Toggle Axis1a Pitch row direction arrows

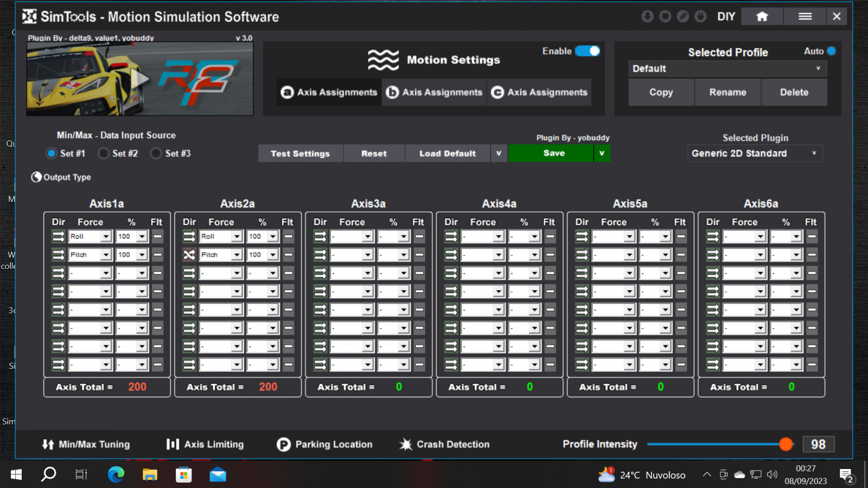tap(59, 255)
